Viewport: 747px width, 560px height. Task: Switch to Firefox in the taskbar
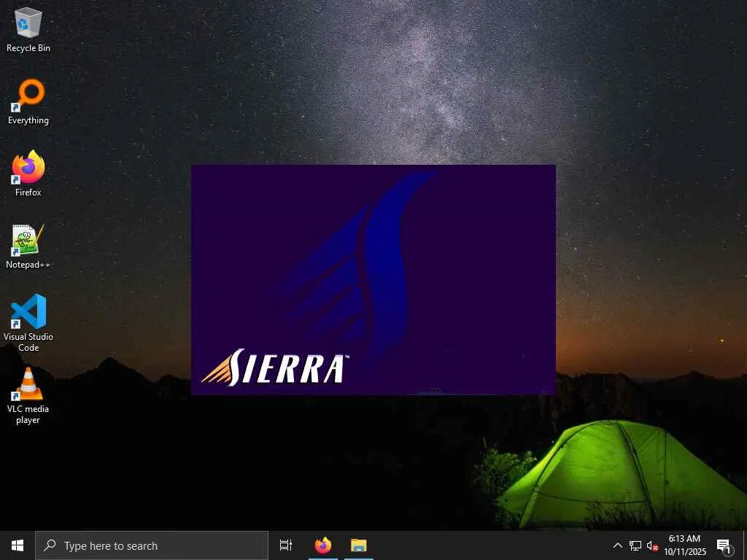(323, 545)
